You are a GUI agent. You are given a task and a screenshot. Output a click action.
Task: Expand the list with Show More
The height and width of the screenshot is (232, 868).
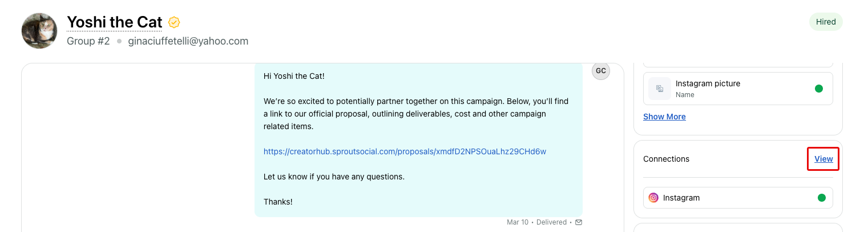(x=664, y=117)
